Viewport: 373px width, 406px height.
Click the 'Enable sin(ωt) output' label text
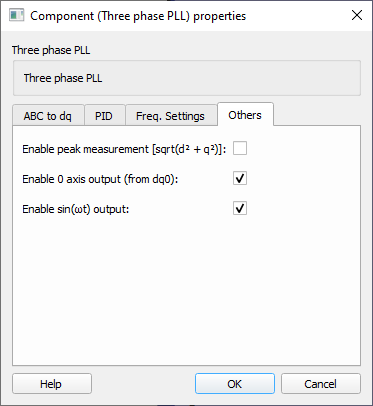(x=76, y=209)
